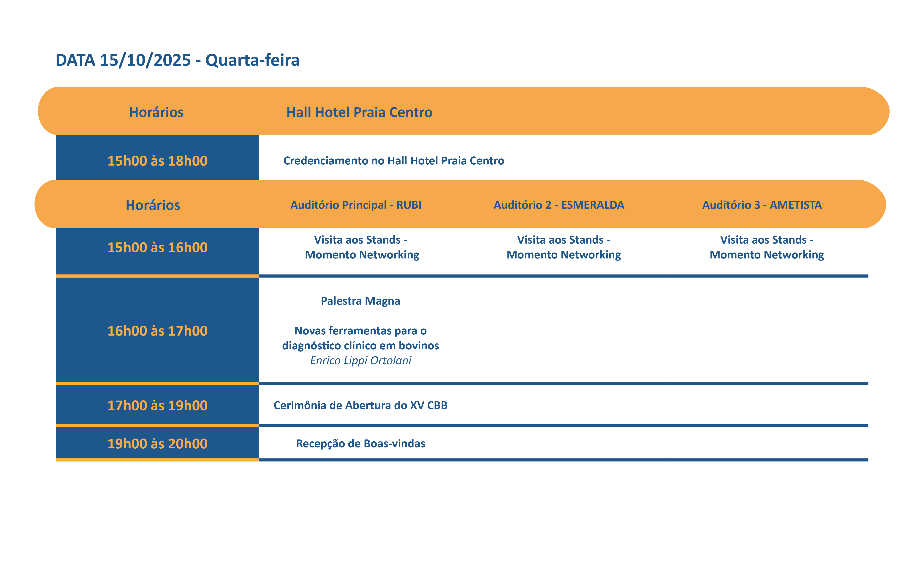Viewport: 924px width, 581px height.
Task: Click the date heading DATA 15/10/2025
Action: click(x=177, y=60)
